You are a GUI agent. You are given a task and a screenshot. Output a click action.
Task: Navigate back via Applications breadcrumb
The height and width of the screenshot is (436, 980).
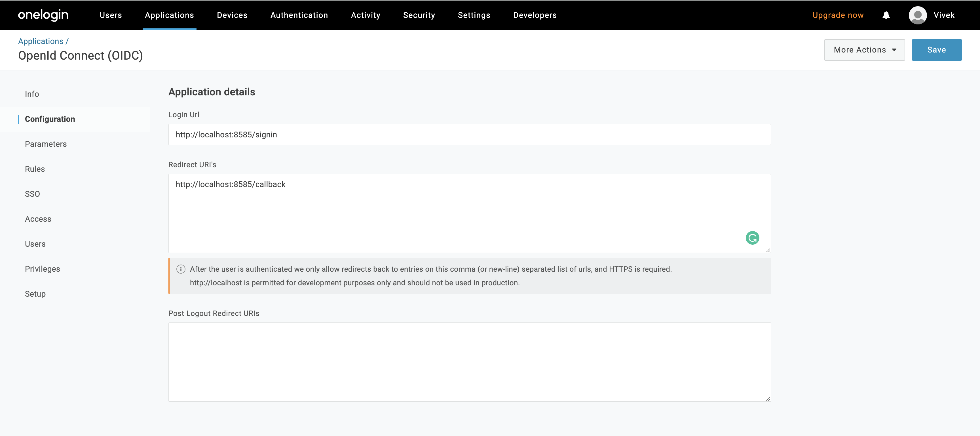(40, 41)
